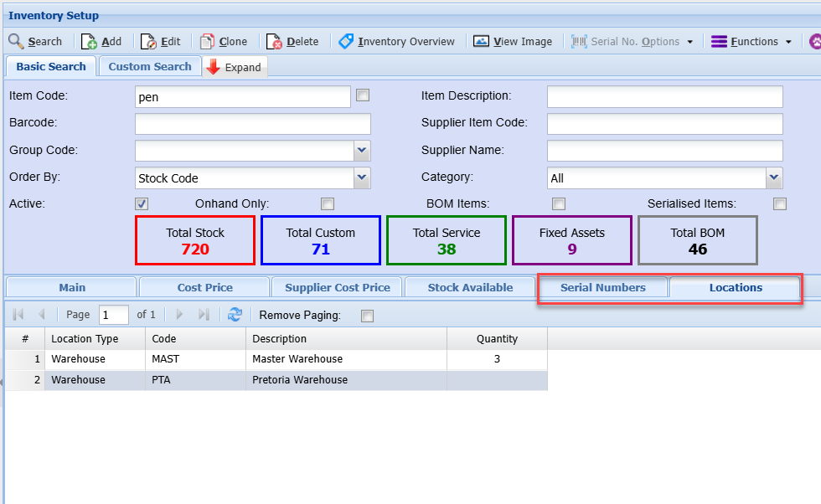The image size is (821, 504).
Task: Go to previous page arrow
Action: pos(41,315)
